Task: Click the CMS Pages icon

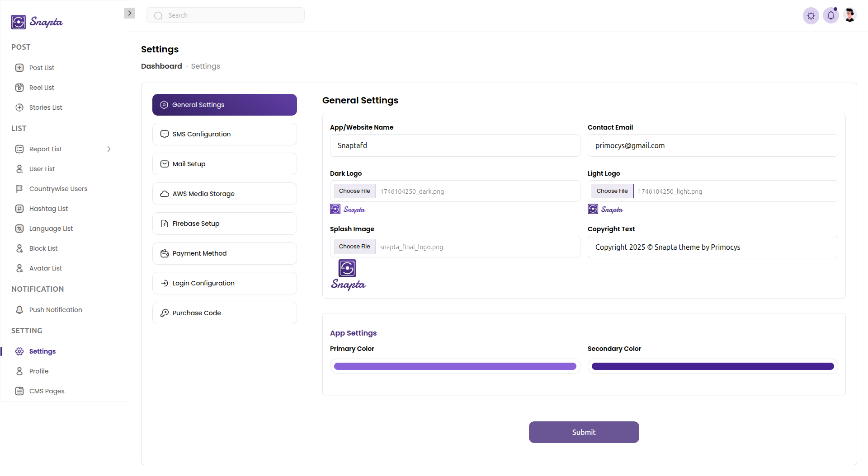Action: [19, 391]
